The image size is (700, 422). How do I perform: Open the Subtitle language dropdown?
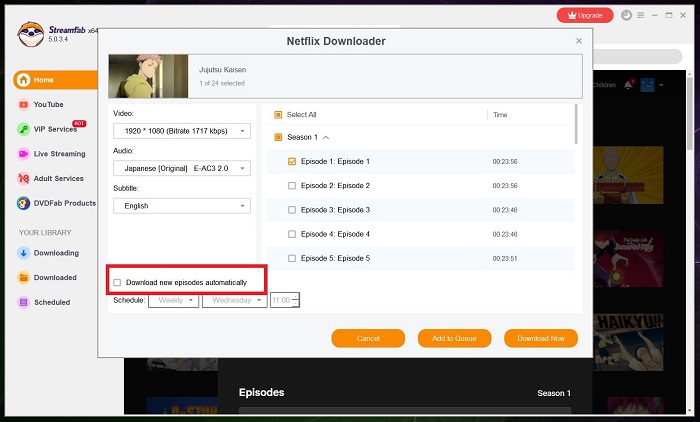(x=181, y=206)
